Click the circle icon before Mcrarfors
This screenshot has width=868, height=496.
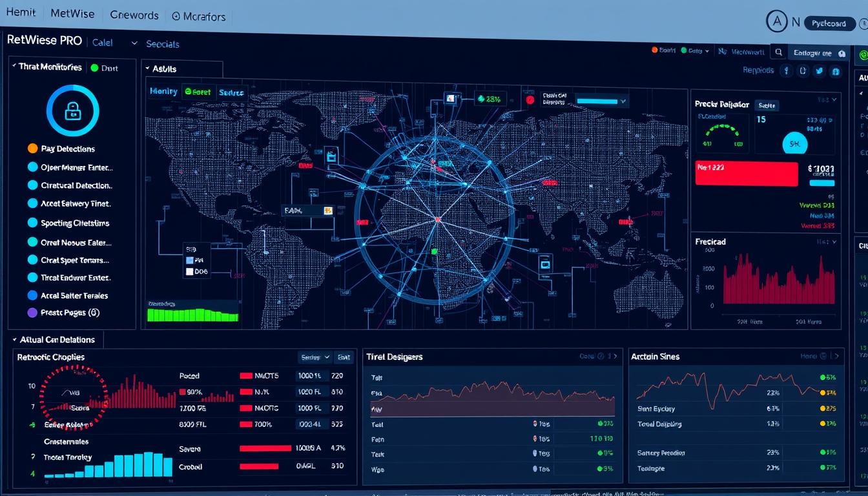coord(176,16)
